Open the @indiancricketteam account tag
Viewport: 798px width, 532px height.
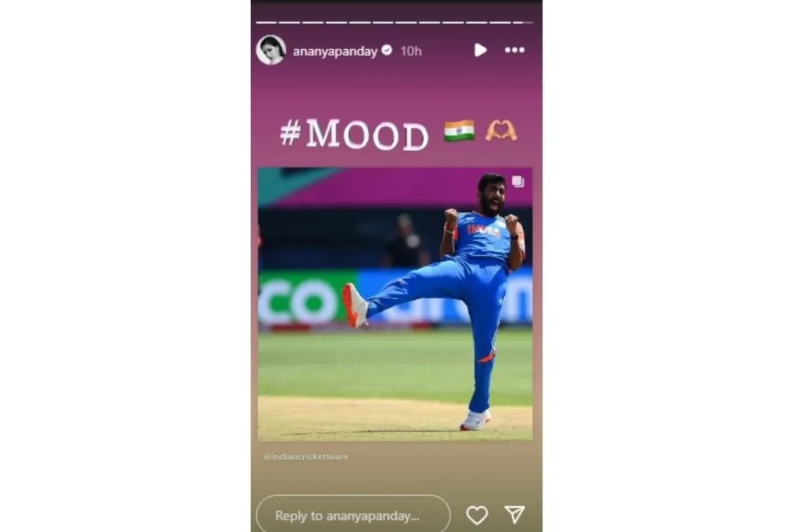pos(305,456)
